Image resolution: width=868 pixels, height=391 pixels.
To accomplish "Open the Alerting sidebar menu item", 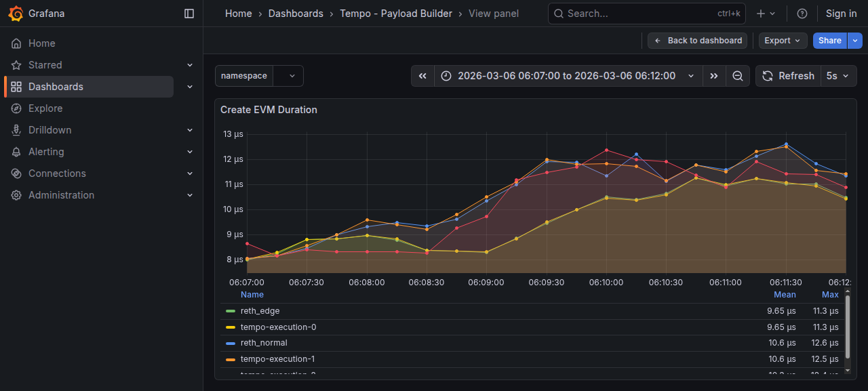I will click(46, 152).
